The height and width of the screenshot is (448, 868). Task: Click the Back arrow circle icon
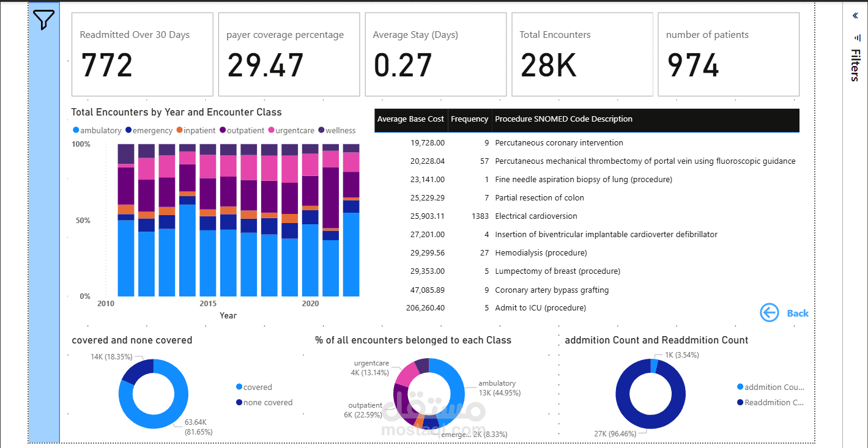click(x=769, y=313)
